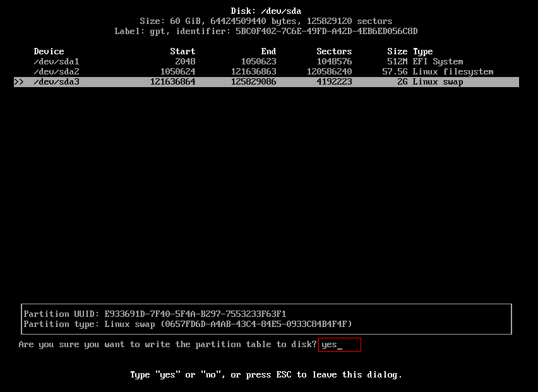Click the Sectors column header
The width and height of the screenshot is (538, 392).
pyautogui.click(x=334, y=51)
